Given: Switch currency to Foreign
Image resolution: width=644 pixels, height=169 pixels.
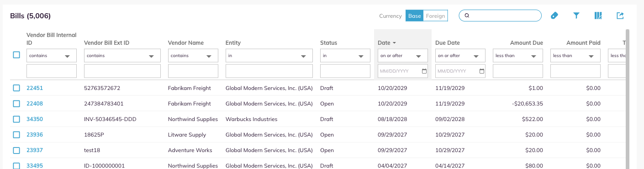Looking at the screenshot, I should pyautogui.click(x=435, y=16).
